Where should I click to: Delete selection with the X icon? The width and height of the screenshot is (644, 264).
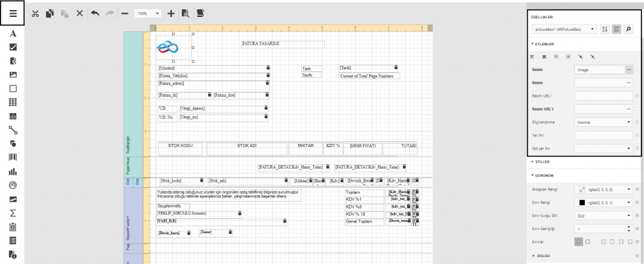(79, 13)
